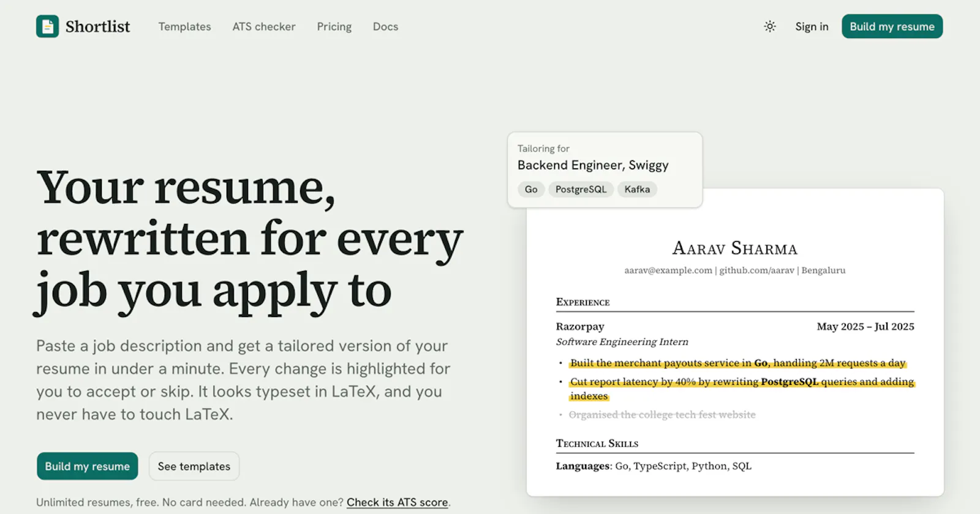Click the Software Engineering Intern role
The image size is (980, 514).
622,342
